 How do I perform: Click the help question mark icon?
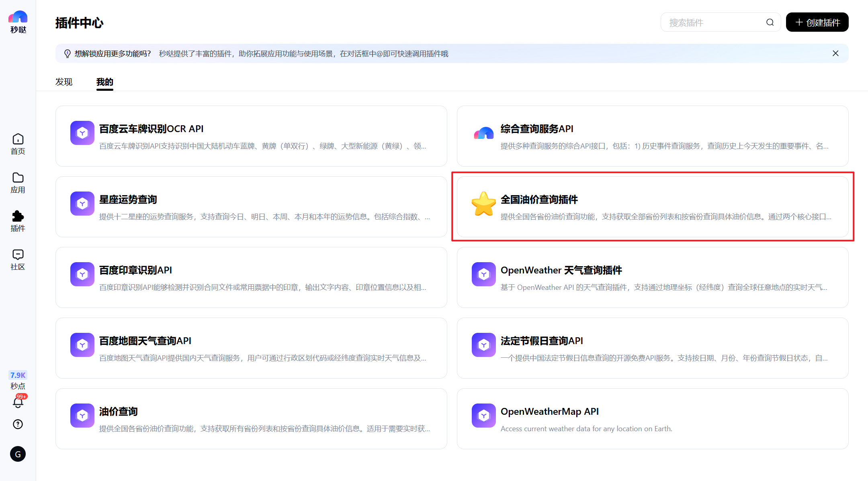pyautogui.click(x=18, y=424)
